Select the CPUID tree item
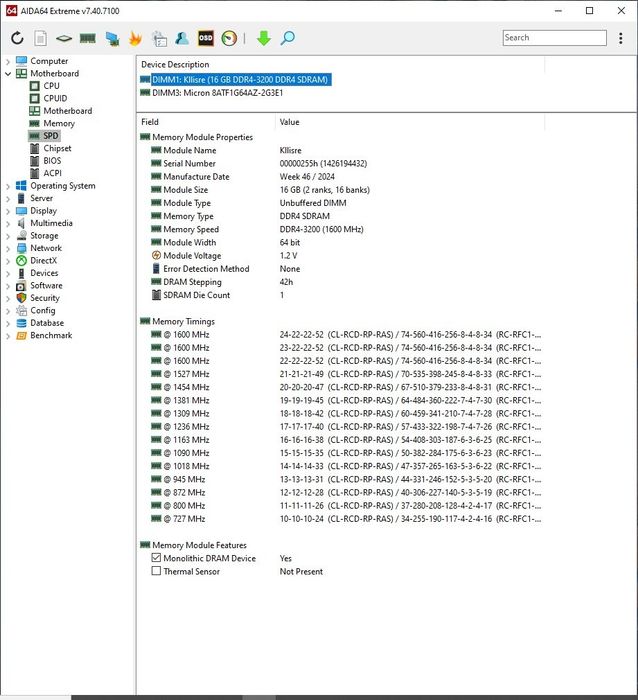Image resolution: width=638 pixels, height=700 pixels. (49, 98)
